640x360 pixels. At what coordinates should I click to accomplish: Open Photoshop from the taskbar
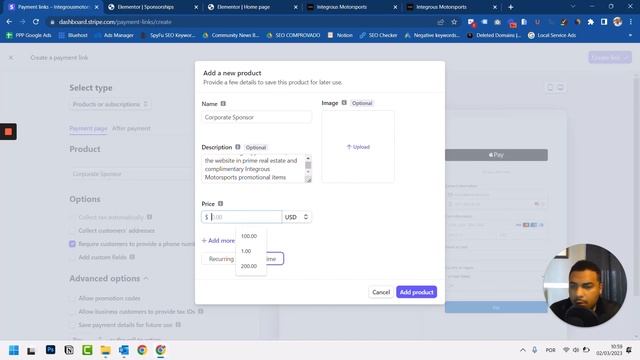click(51, 350)
